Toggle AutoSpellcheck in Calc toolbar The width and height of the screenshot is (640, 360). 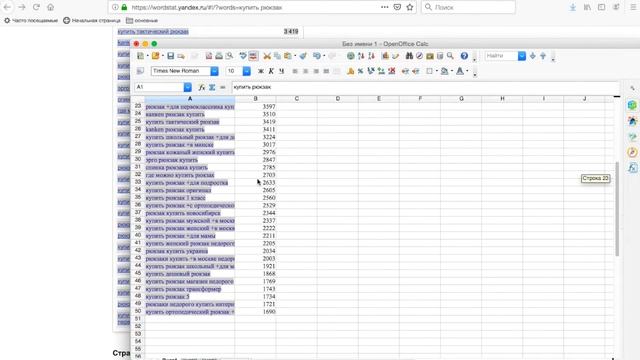point(253,56)
